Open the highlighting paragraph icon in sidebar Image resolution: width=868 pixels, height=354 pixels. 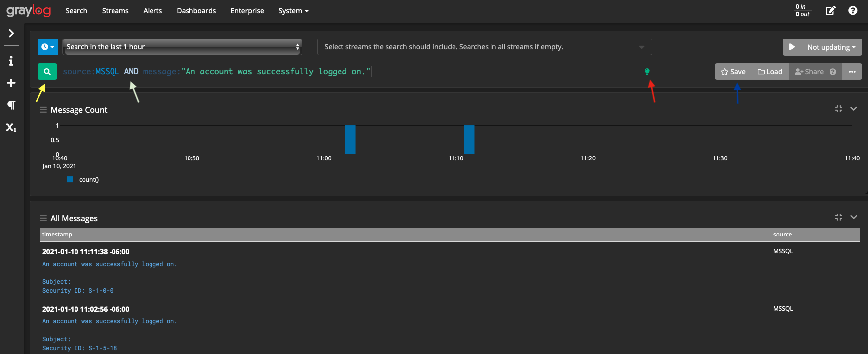click(x=11, y=105)
